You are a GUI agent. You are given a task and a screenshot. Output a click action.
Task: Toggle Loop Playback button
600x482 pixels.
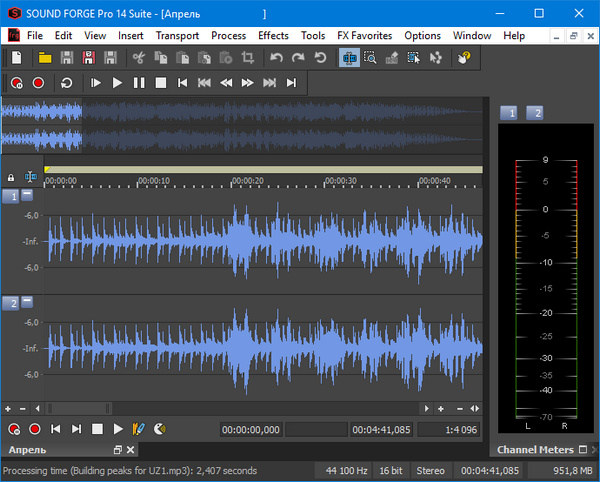[66, 83]
